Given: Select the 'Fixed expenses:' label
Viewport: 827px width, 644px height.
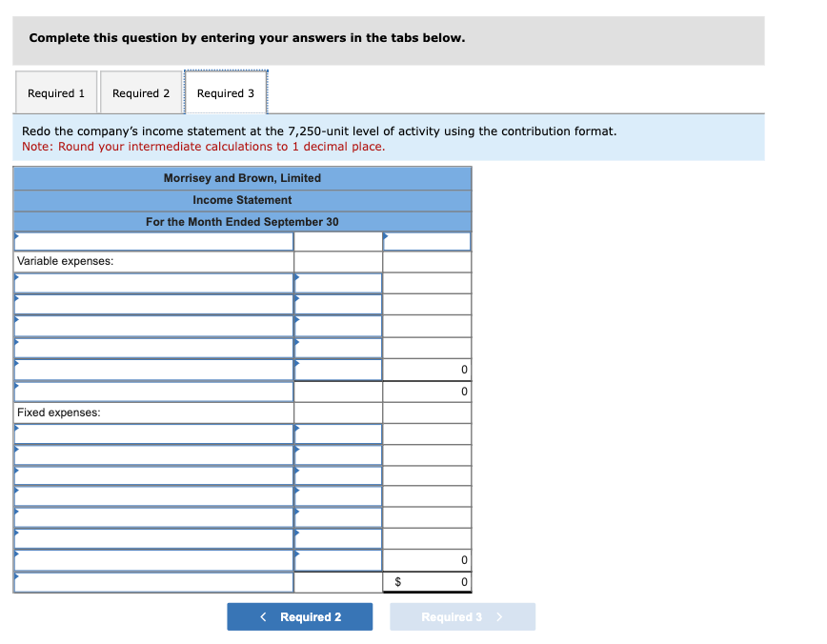Looking at the screenshot, I should (58, 413).
